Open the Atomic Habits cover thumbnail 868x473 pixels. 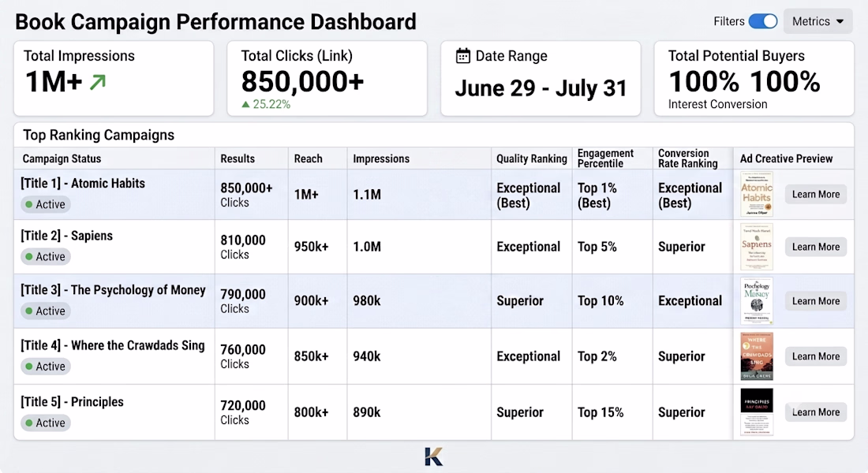[x=757, y=194]
